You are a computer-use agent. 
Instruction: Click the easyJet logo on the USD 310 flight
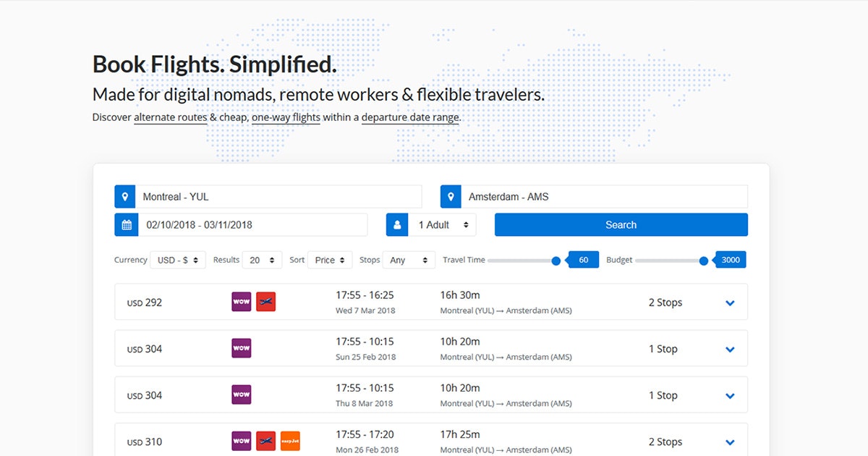(290, 441)
